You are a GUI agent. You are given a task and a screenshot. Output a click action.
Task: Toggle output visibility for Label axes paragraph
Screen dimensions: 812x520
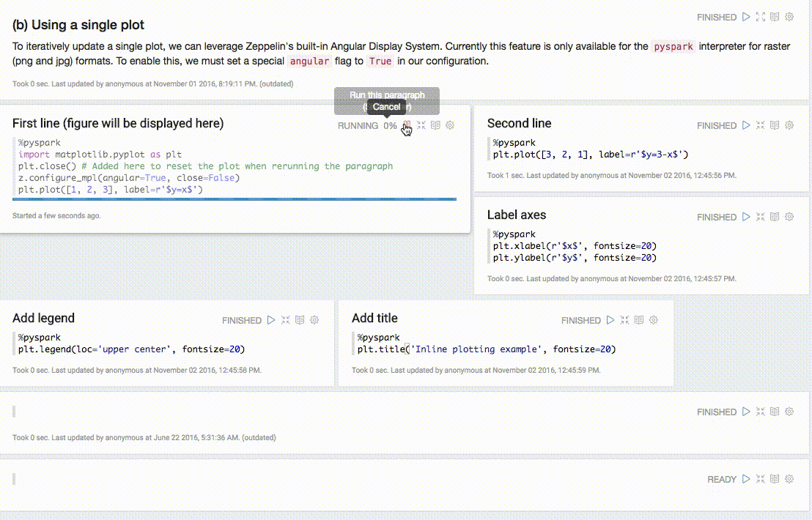[775, 217]
